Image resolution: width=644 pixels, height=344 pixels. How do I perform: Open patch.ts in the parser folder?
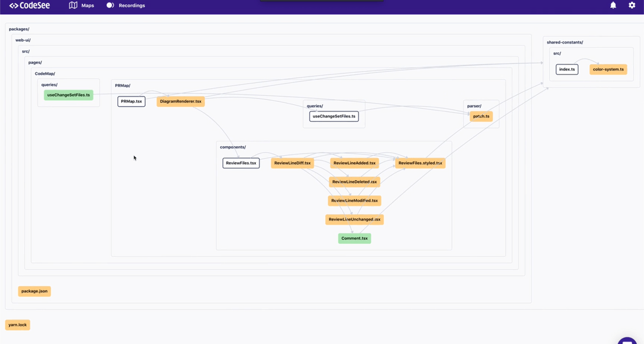coord(481,116)
